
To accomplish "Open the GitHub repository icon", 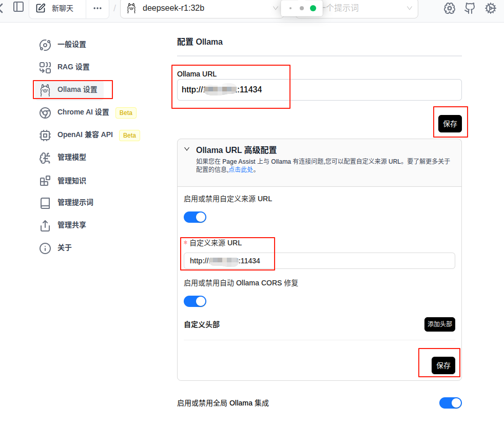I will [x=470, y=8].
